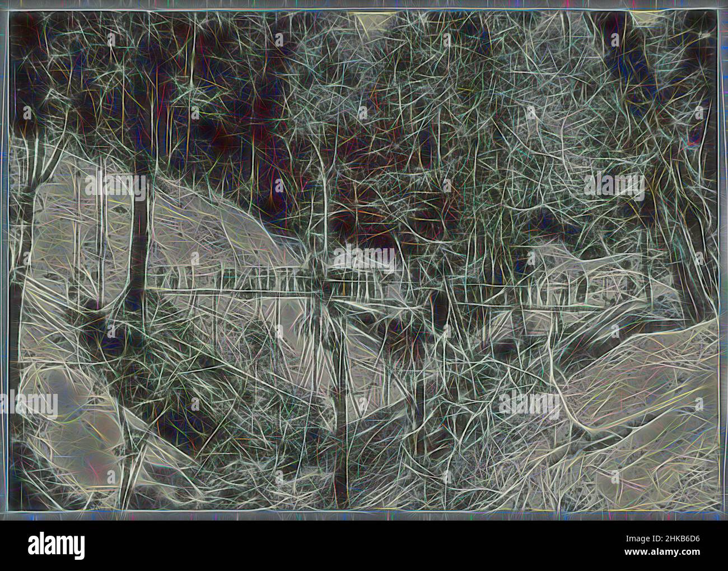Click the alamy watermark near the right-side tree
The height and width of the screenshot is (571, 728).
pyautogui.click(x=614, y=185)
